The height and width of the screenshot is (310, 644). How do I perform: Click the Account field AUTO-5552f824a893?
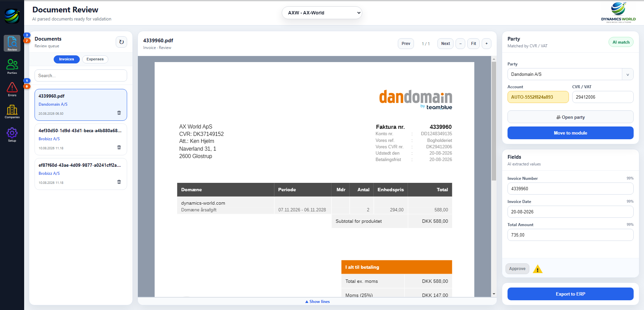coord(538,97)
